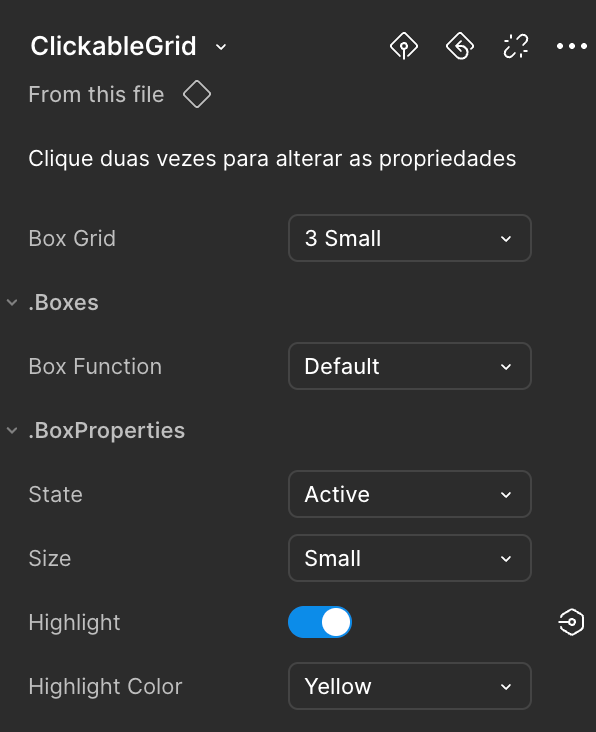Click the Detach instance icon
The height and width of the screenshot is (732, 596).
(516, 46)
